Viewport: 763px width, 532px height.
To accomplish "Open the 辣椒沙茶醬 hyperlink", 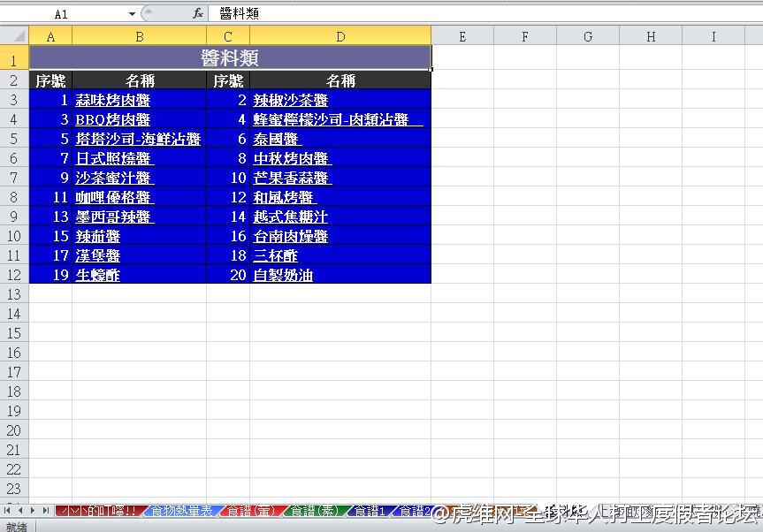I will coord(291,100).
